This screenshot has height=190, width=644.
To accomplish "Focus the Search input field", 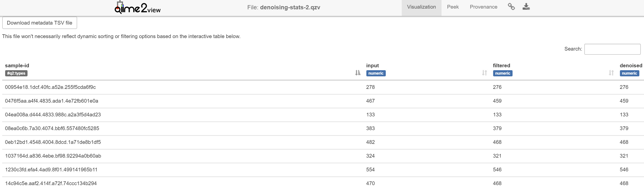I will (612, 49).
